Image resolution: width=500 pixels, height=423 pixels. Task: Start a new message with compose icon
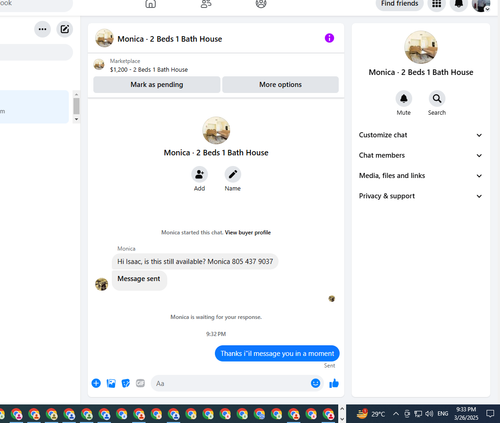pyautogui.click(x=65, y=29)
